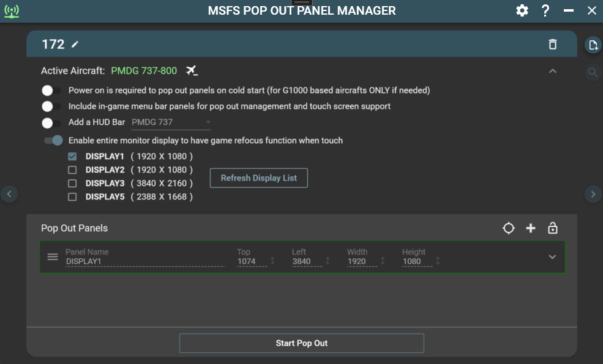Viewport: 603px width, 364px height.
Task: Edit profile name with the pencil icon
Action: 75,43
